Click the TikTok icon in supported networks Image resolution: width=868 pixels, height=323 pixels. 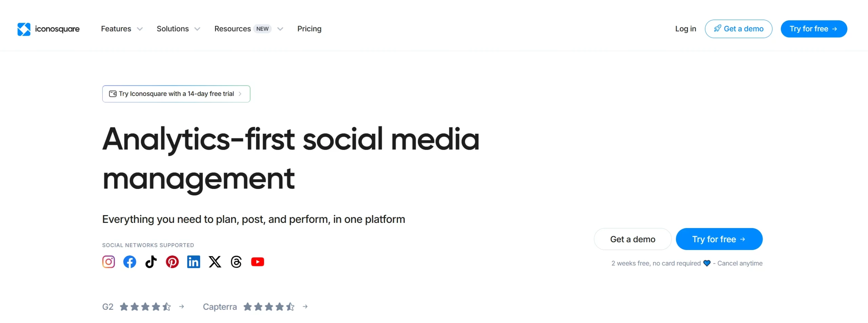click(151, 262)
